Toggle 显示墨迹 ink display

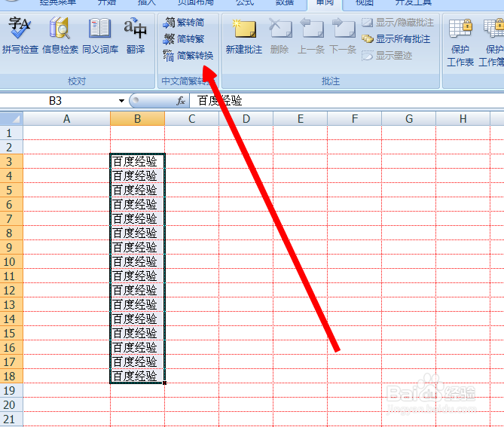pyautogui.click(x=386, y=56)
